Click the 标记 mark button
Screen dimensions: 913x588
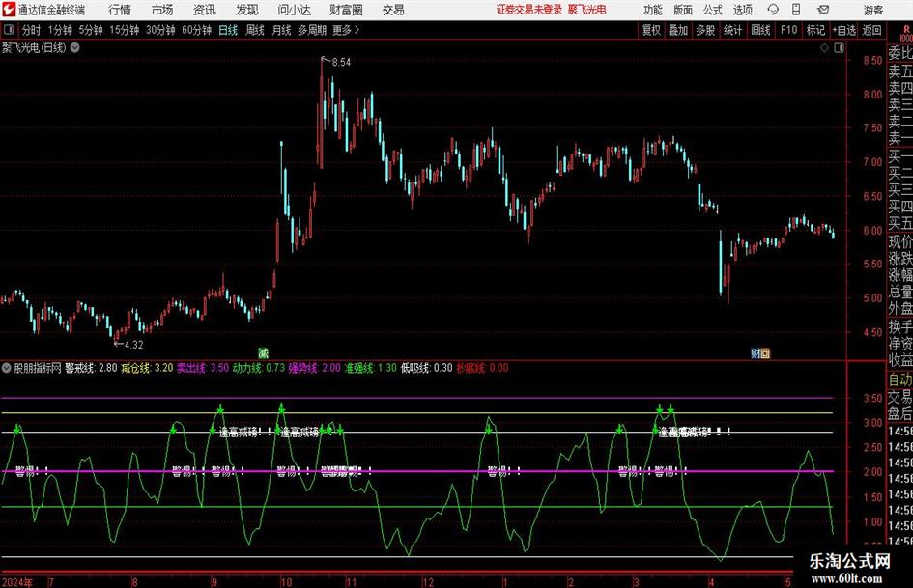point(815,30)
